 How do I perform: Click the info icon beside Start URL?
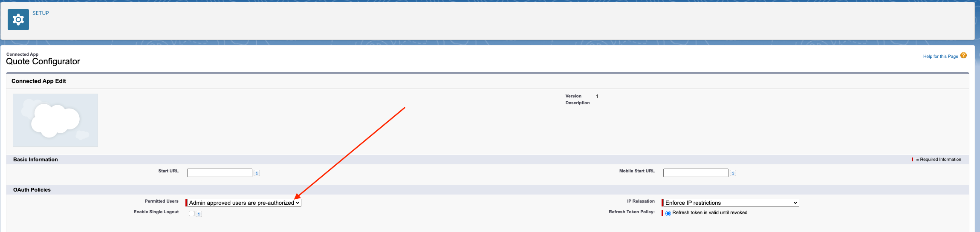click(x=257, y=173)
